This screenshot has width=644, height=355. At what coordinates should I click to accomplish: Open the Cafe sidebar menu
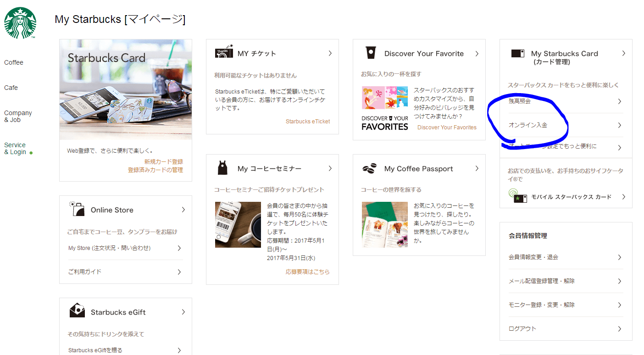(11, 88)
